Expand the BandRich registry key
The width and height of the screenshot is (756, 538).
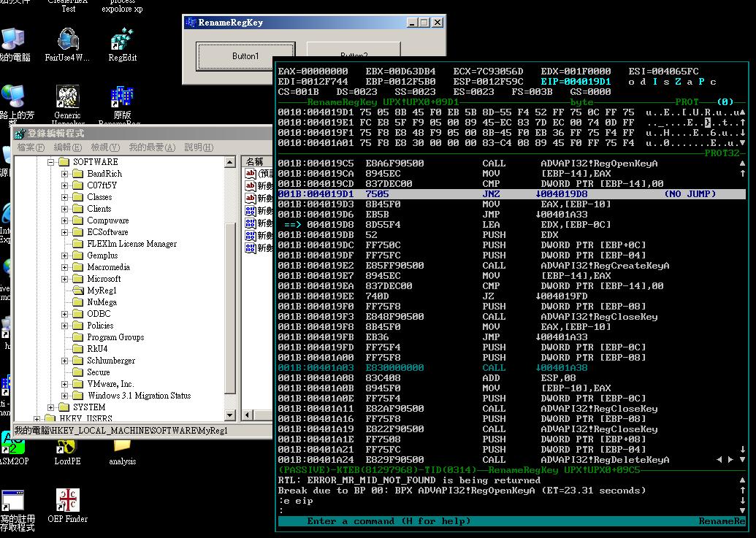pyautogui.click(x=65, y=174)
